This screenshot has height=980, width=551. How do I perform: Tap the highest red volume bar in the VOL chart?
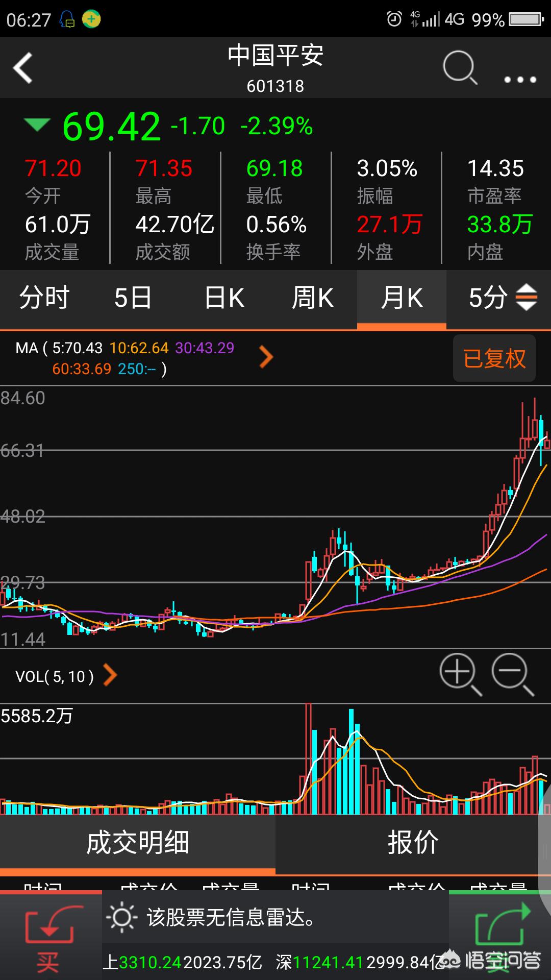[x=308, y=758]
